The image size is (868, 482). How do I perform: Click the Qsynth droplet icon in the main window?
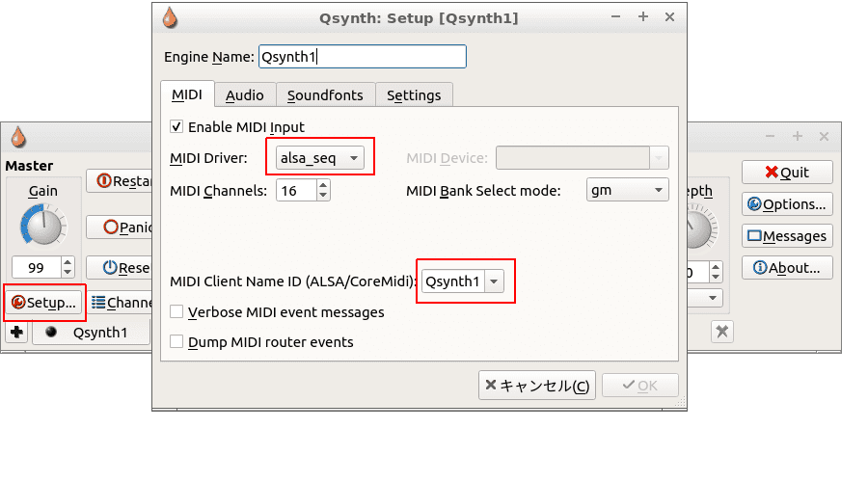(x=18, y=137)
